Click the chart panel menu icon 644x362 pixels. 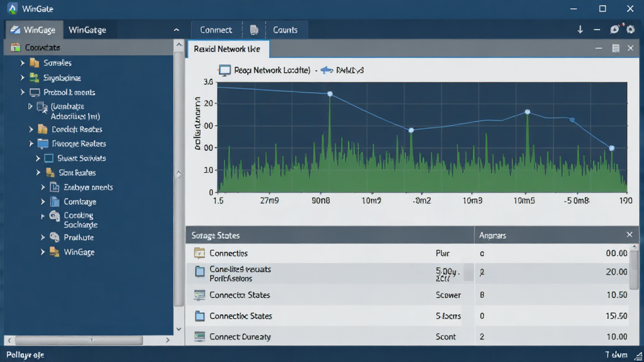coord(616,48)
